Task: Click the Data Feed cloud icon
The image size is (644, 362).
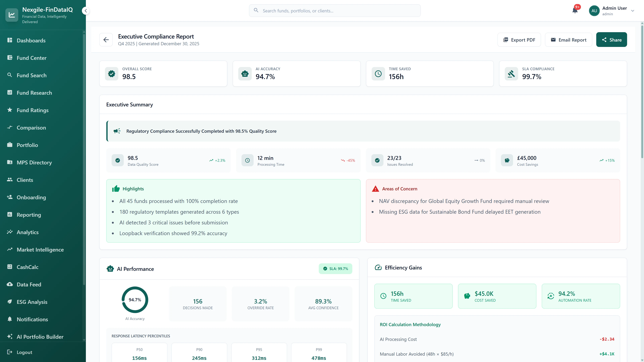Action: 10,284
